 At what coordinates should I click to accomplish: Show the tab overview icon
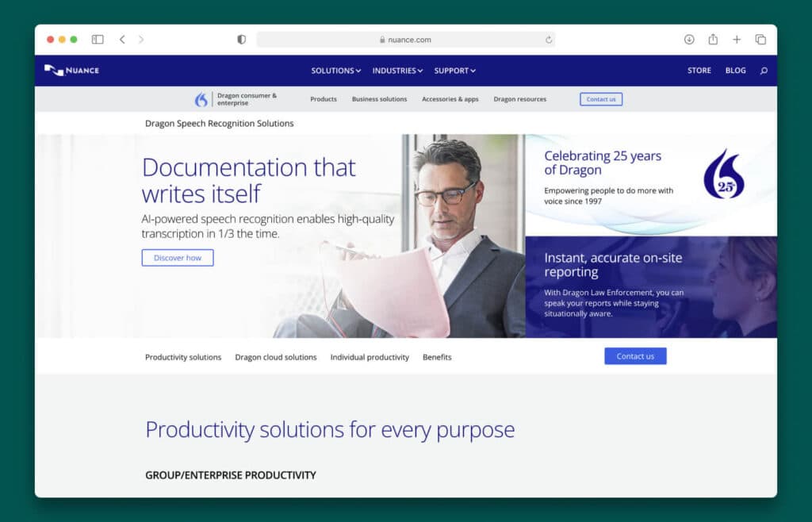(760, 40)
